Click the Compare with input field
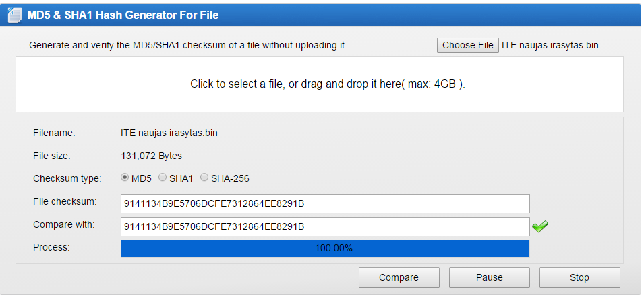Screen dimensions: 644x297 pos(325,227)
